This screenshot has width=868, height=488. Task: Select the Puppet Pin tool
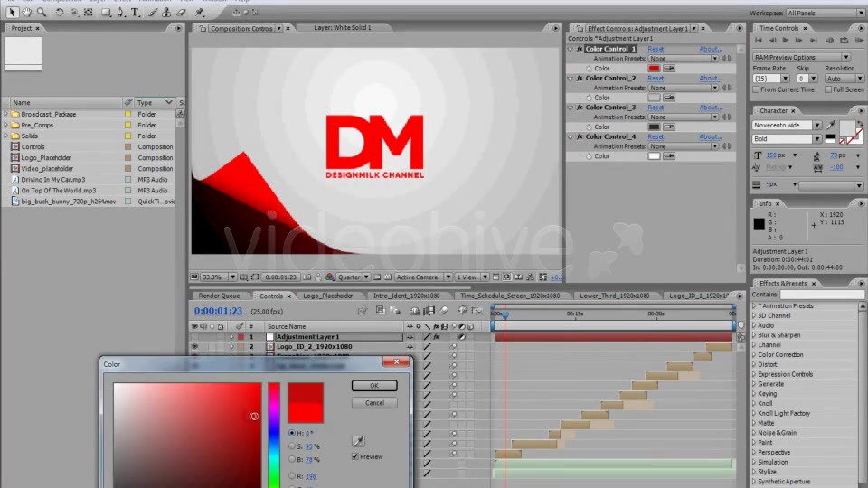[200, 12]
